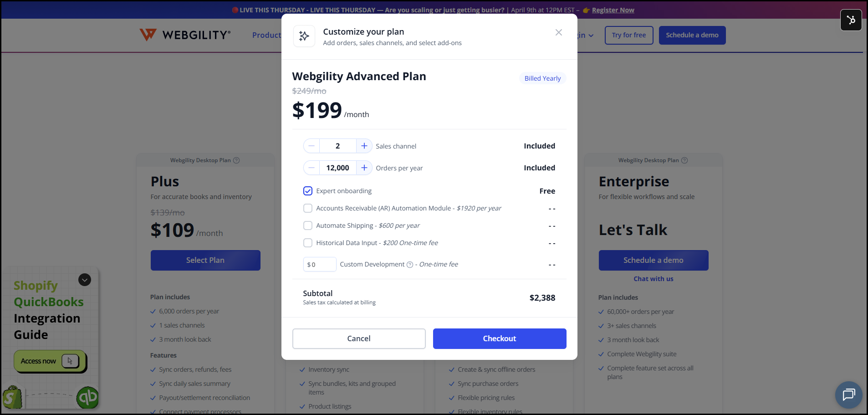This screenshot has height=415, width=868.
Task: Increase sales channel count with plus icon
Action: 364,146
